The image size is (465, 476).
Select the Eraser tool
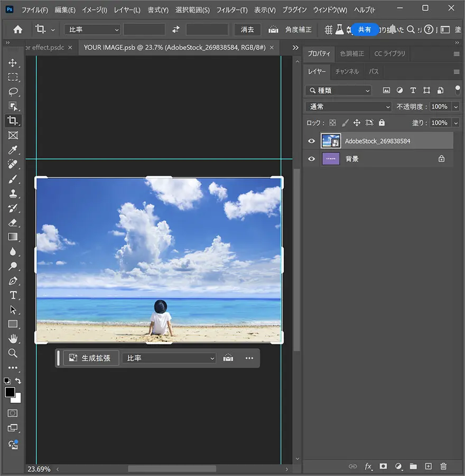(x=13, y=223)
